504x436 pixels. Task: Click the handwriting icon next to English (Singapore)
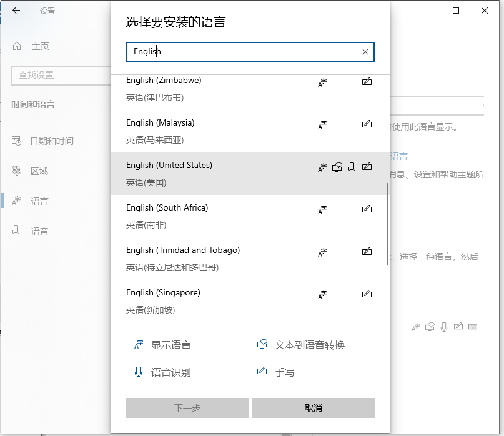[x=367, y=294]
